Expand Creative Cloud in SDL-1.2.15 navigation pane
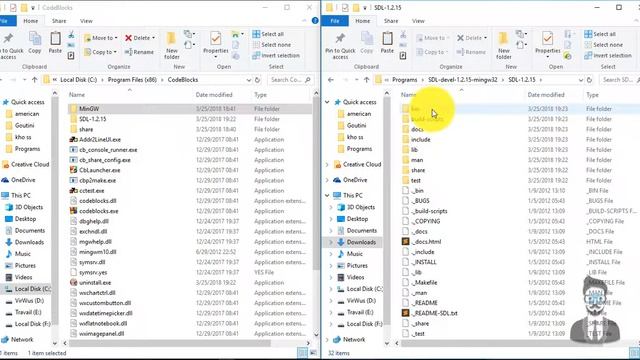Image resolution: width=640 pixels, height=360 pixels. [x=327, y=164]
